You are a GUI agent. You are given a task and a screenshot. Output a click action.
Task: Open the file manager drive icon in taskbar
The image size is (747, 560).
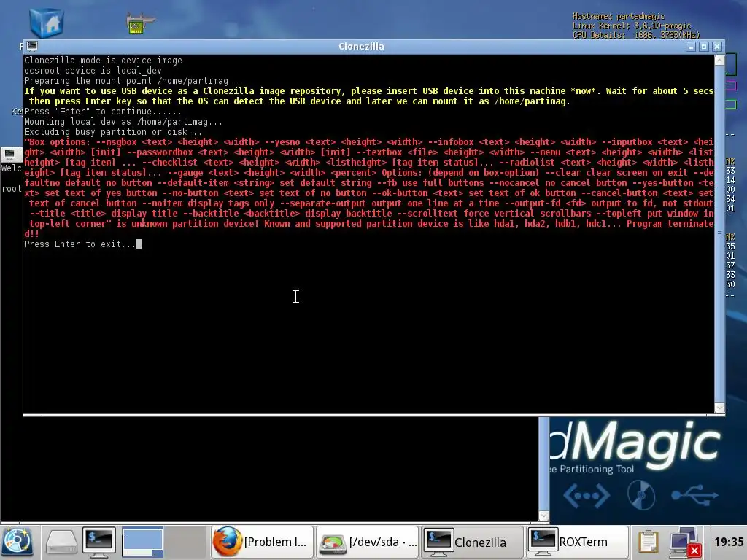[x=61, y=542]
